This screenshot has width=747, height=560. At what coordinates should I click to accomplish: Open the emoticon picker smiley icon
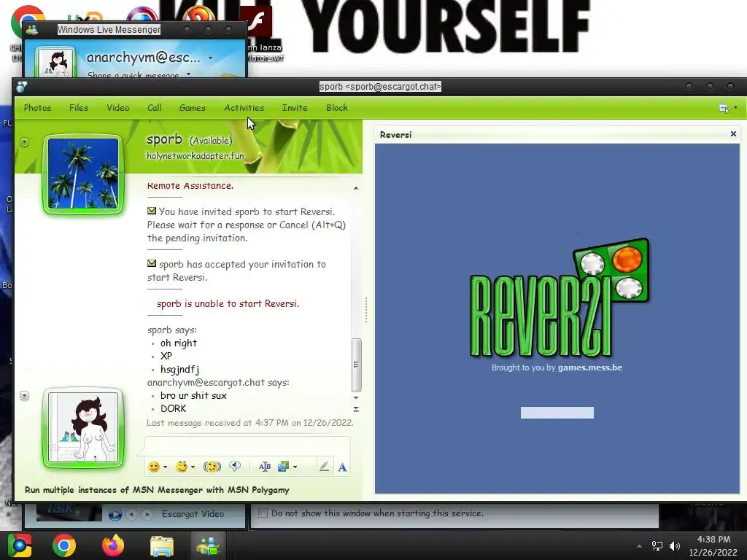pyautogui.click(x=154, y=467)
